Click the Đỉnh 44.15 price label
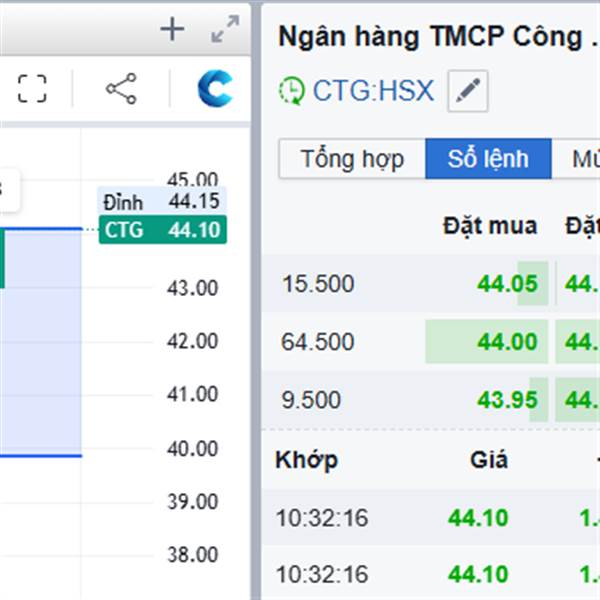600x600 pixels. [x=162, y=201]
